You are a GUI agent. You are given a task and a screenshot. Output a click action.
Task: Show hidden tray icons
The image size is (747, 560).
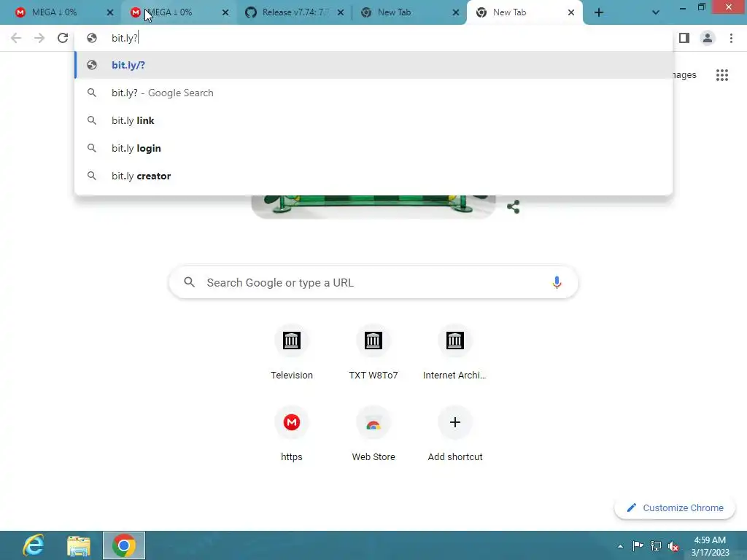(620, 546)
